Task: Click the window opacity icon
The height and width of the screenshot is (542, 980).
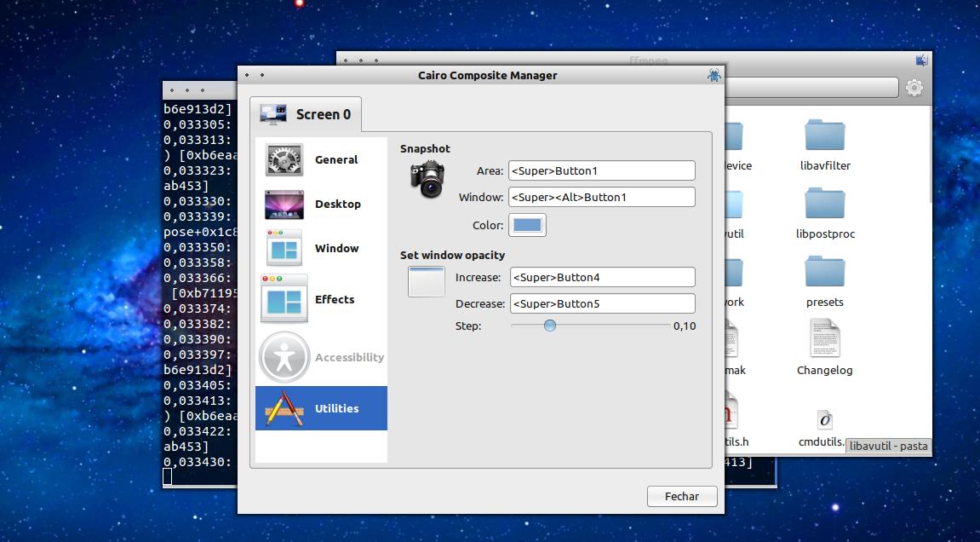Action: (426, 281)
